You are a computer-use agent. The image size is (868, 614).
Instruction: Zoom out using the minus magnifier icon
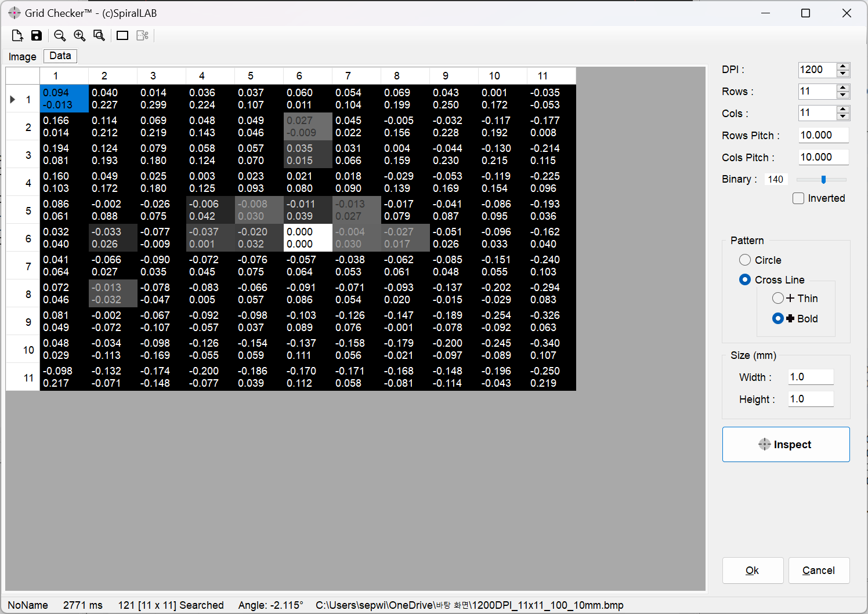click(60, 35)
